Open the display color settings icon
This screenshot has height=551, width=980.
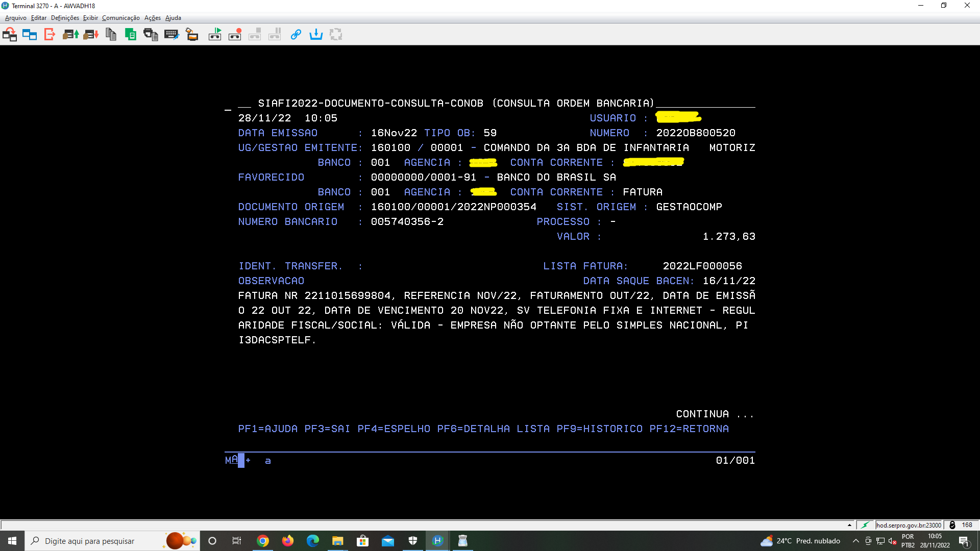pyautogui.click(x=192, y=35)
